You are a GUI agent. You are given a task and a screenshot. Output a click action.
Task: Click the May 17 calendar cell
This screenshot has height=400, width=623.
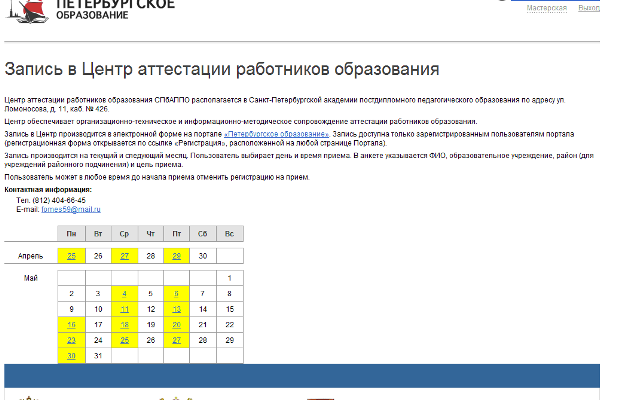tap(98, 325)
